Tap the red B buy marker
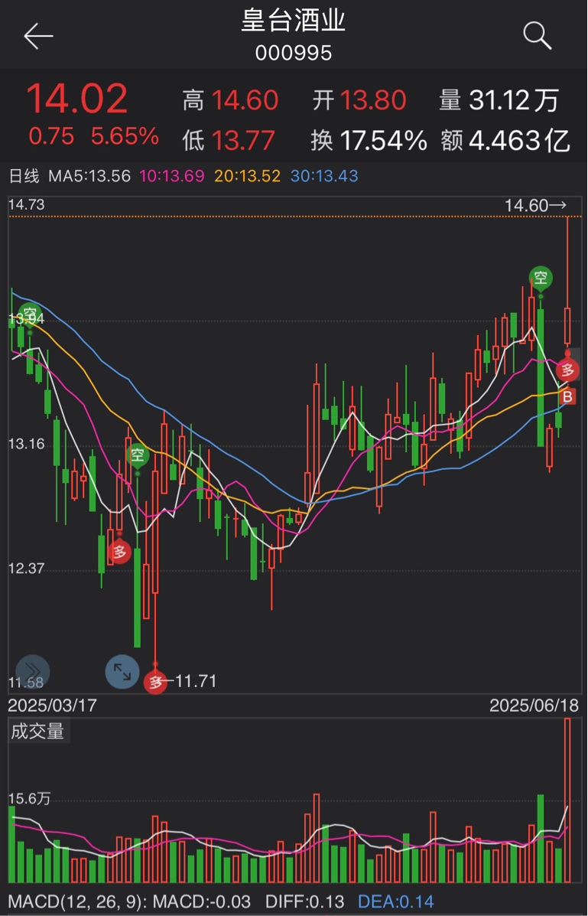The height and width of the screenshot is (916, 588). (567, 397)
